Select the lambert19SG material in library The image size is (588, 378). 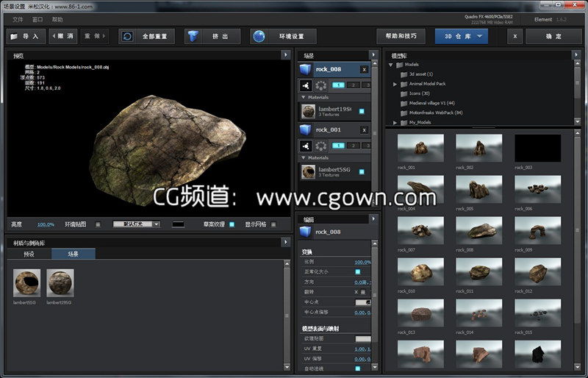60,282
